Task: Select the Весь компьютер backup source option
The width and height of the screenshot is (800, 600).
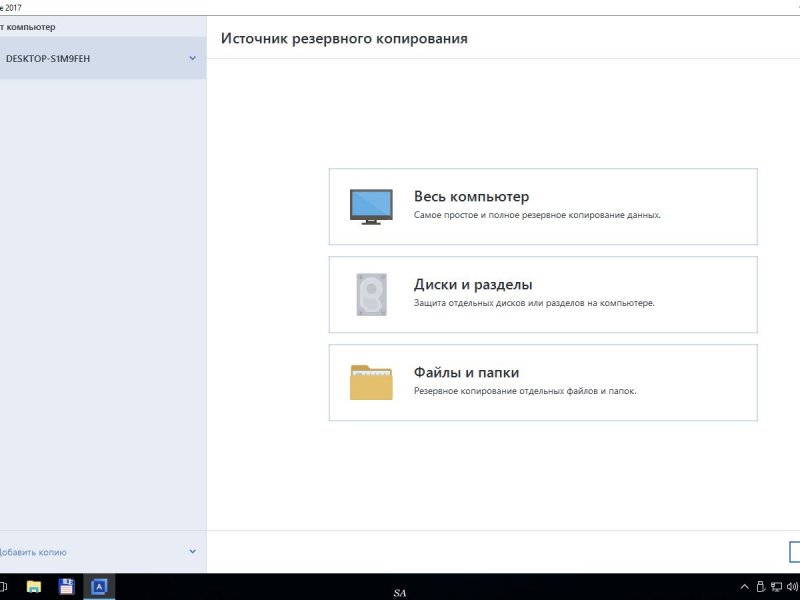Action: (543, 207)
